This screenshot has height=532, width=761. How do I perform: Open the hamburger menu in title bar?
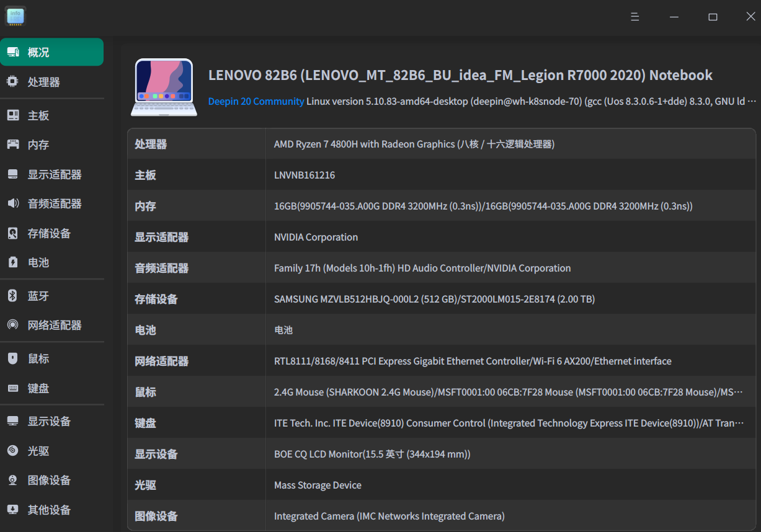[x=634, y=17]
